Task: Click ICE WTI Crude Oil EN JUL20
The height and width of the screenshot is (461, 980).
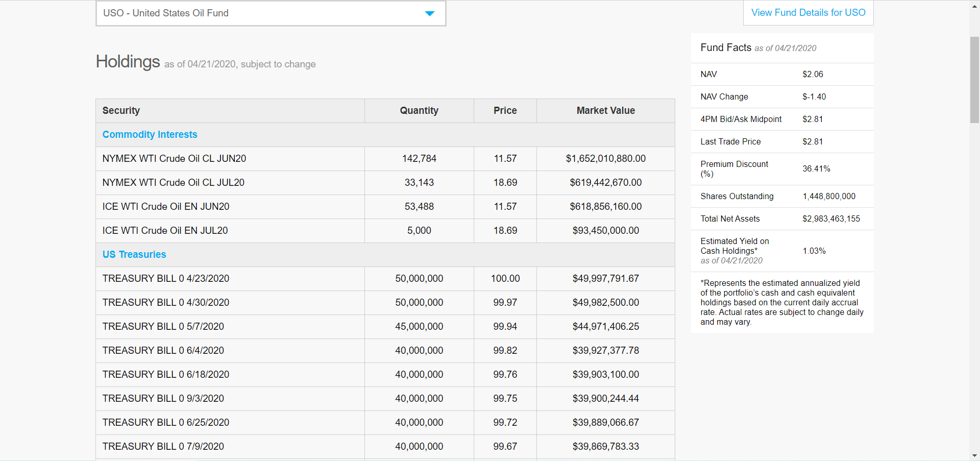Action: click(x=165, y=231)
